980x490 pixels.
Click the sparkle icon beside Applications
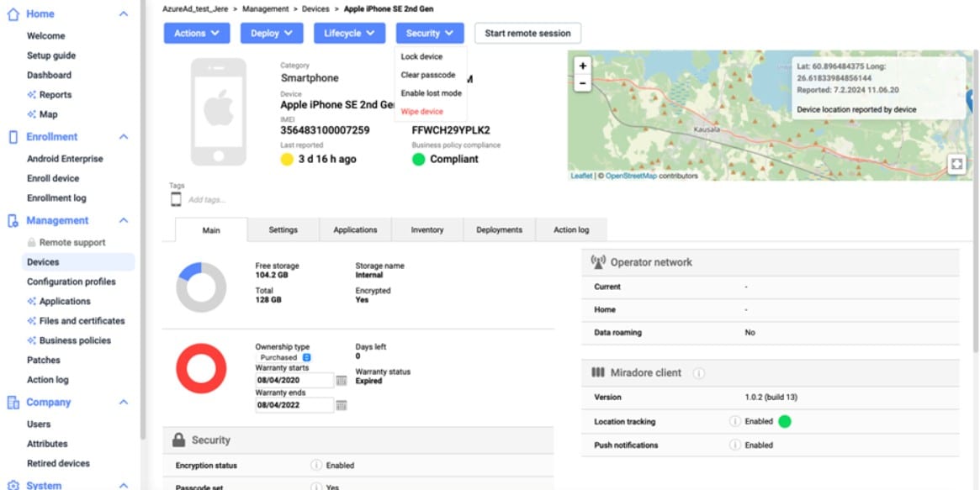coord(31,301)
